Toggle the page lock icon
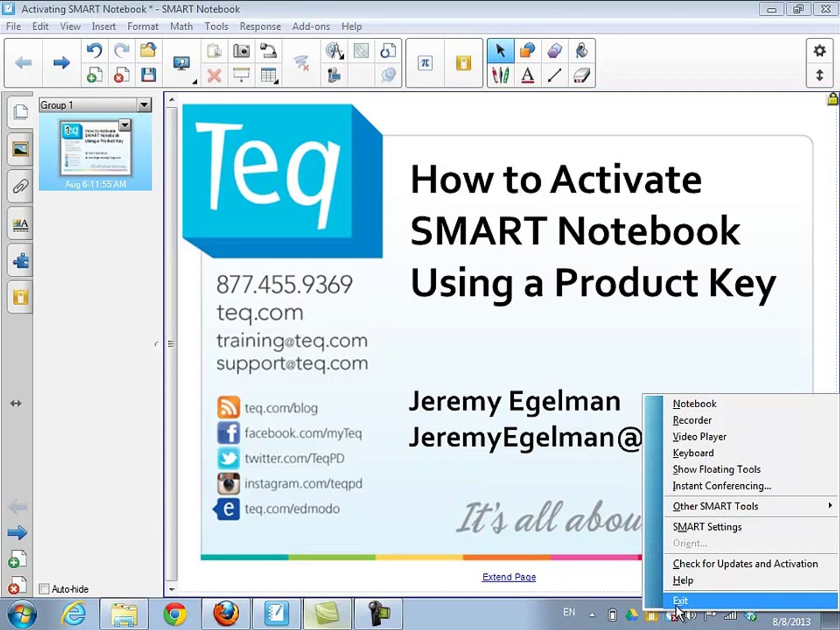The width and height of the screenshot is (840, 630). pos(832,99)
